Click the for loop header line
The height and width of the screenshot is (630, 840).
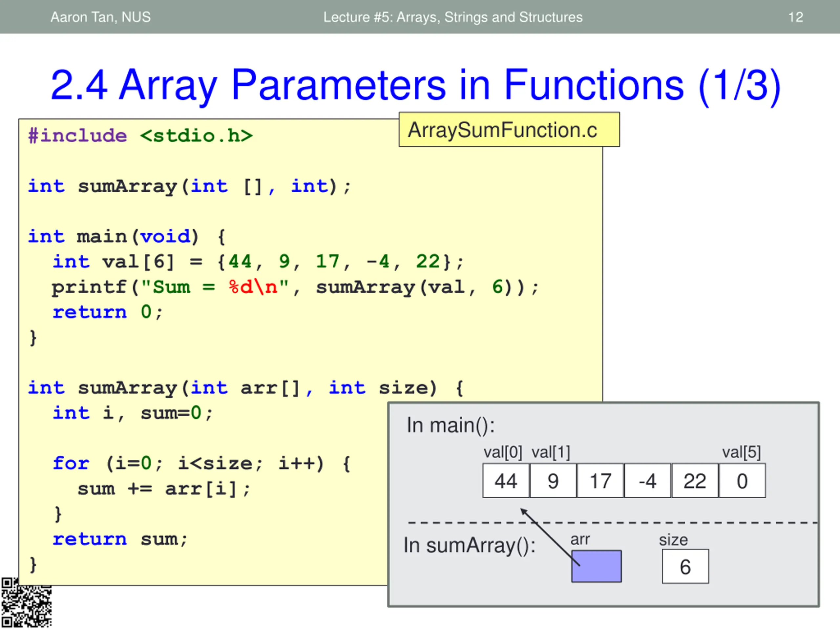click(x=202, y=463)
